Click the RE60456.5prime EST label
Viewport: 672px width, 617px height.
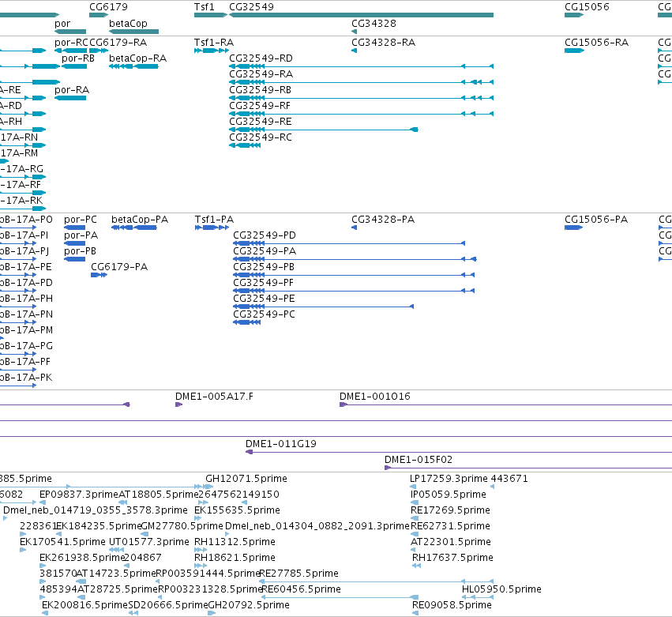click(301, 590)
